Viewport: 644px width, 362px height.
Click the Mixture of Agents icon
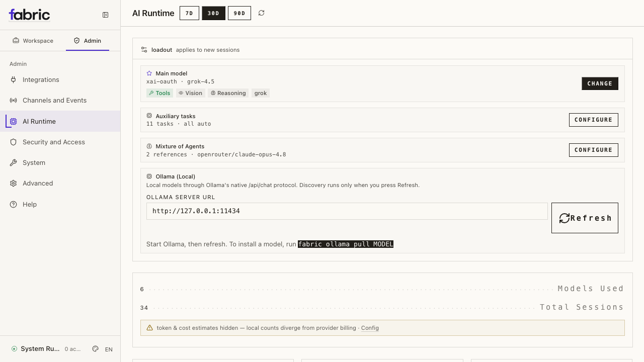(x=149, y=146)
